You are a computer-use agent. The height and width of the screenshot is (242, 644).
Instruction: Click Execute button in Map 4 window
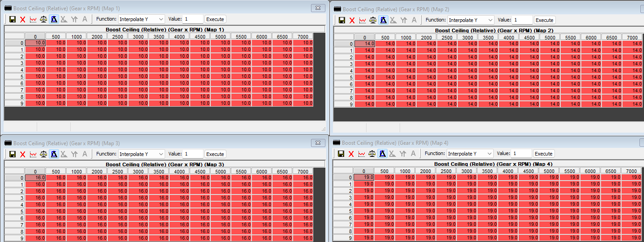[x=544, y=154]
